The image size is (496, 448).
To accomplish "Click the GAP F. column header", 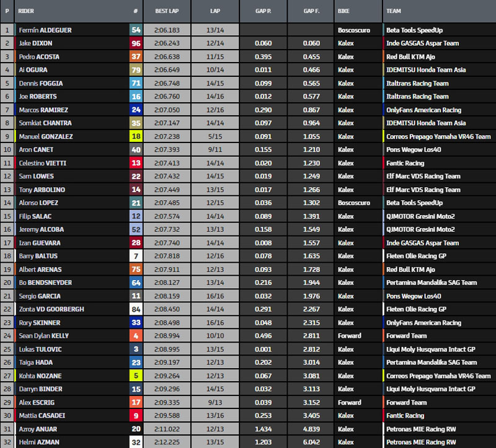I will point(311,11).
